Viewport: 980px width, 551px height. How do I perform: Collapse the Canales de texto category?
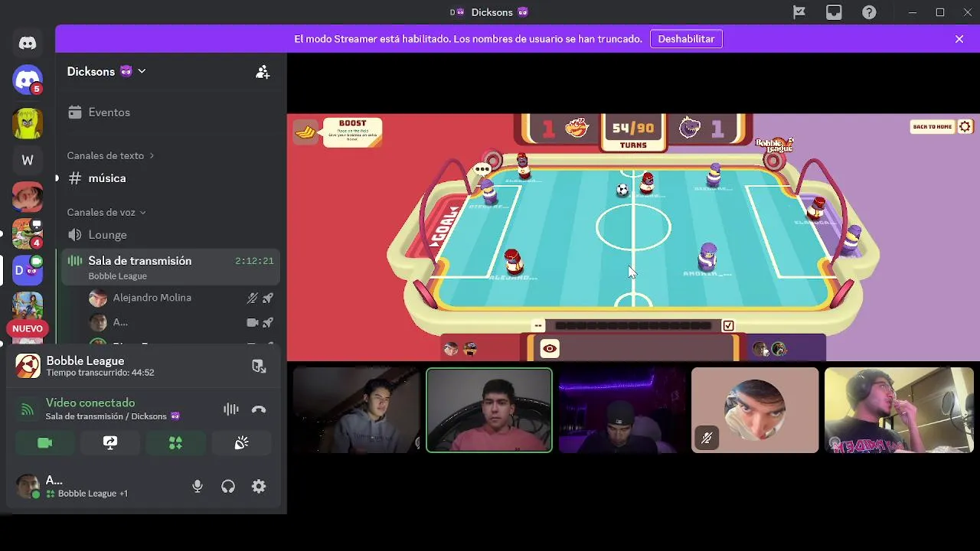[110, 155]
